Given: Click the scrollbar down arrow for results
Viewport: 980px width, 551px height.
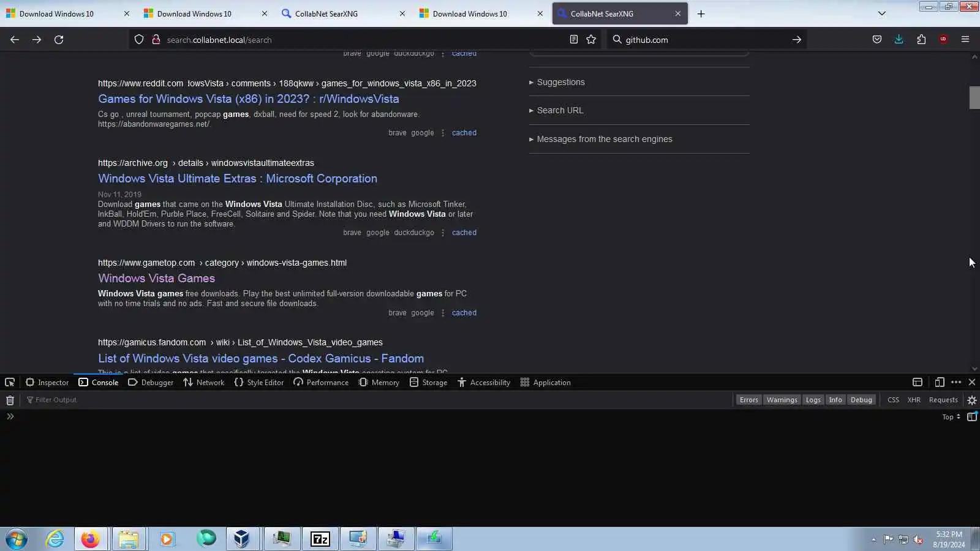Looking at the screenshot, I should click(974, 369).
